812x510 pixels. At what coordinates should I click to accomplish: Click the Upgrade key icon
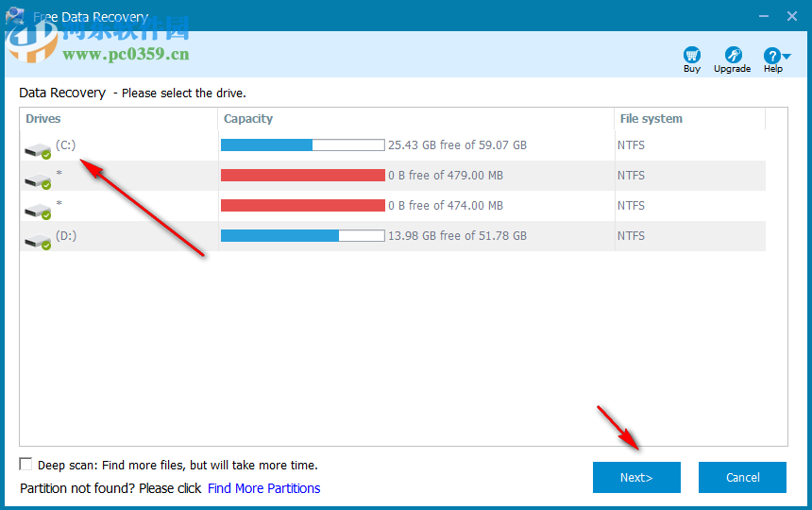tap(733, 55)
